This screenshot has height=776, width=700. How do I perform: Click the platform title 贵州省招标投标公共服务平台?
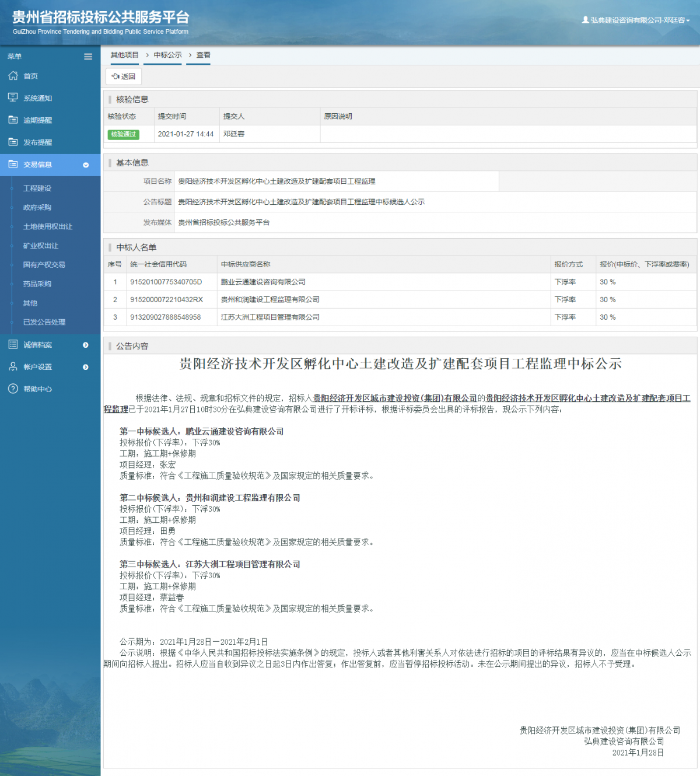pyautogui.click(x=101, y=18)
